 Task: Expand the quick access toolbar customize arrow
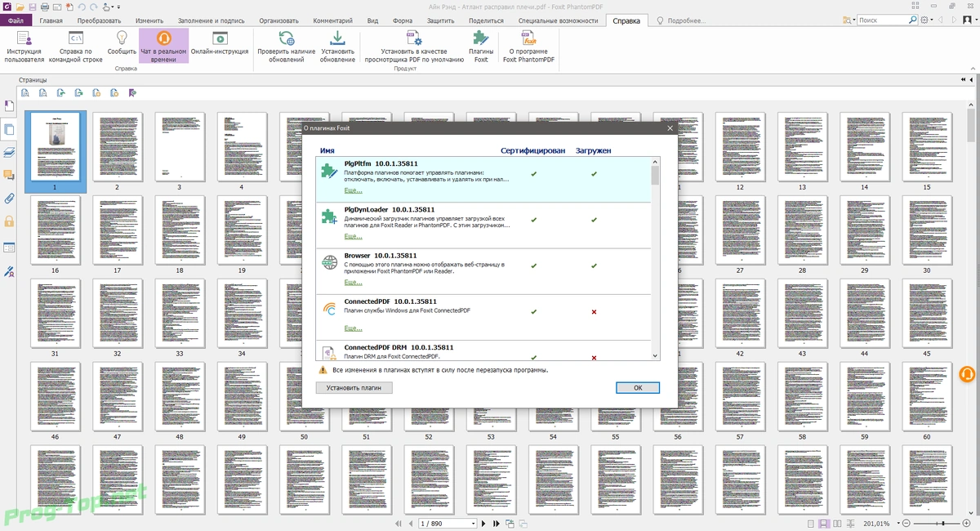coord(119,7)
